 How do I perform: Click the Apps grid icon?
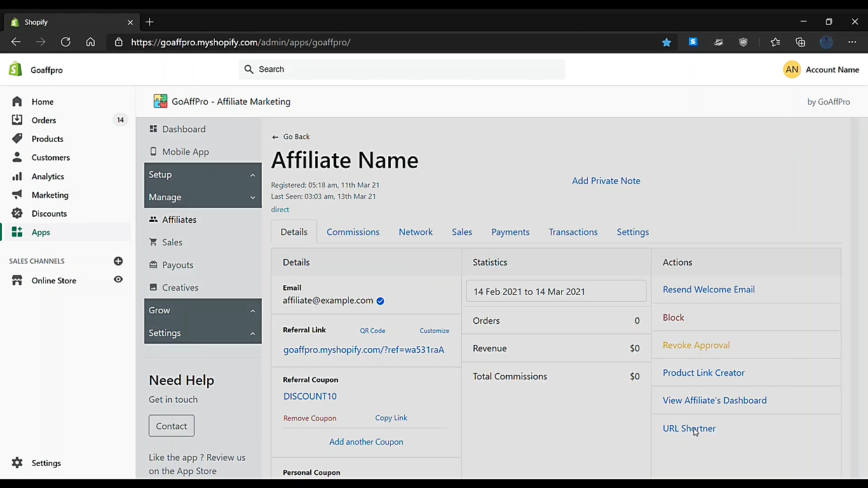[x=17, y=232]
